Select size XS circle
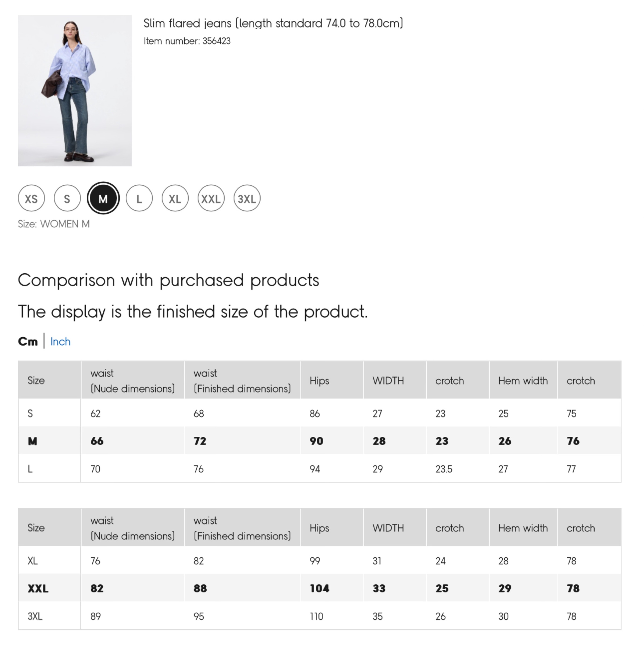Image resolution: width=644 pixels, height=645 pixels. (x=31, y=199)
